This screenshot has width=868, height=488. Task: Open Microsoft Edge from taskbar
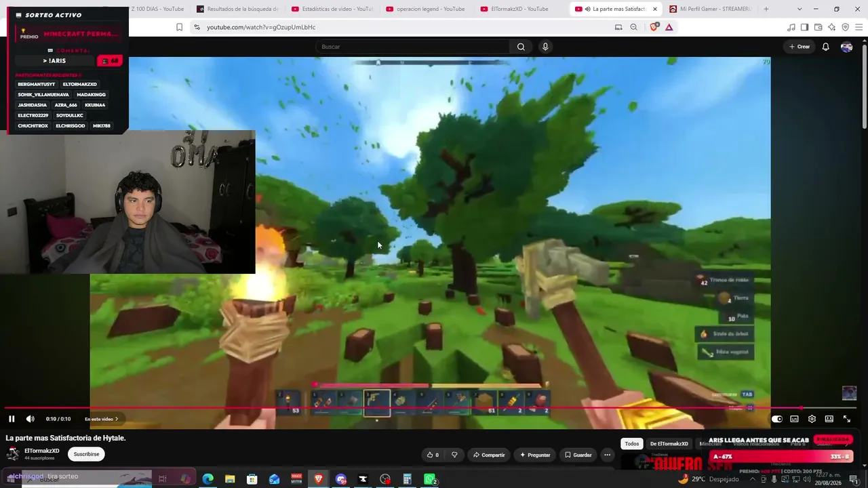(x=208, y=479)
